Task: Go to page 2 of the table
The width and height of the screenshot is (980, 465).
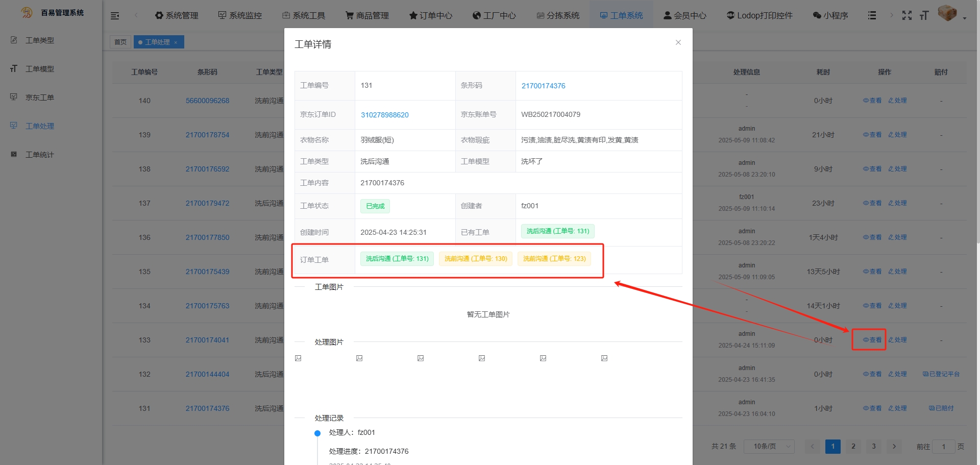Action: [x=853, y=447]
